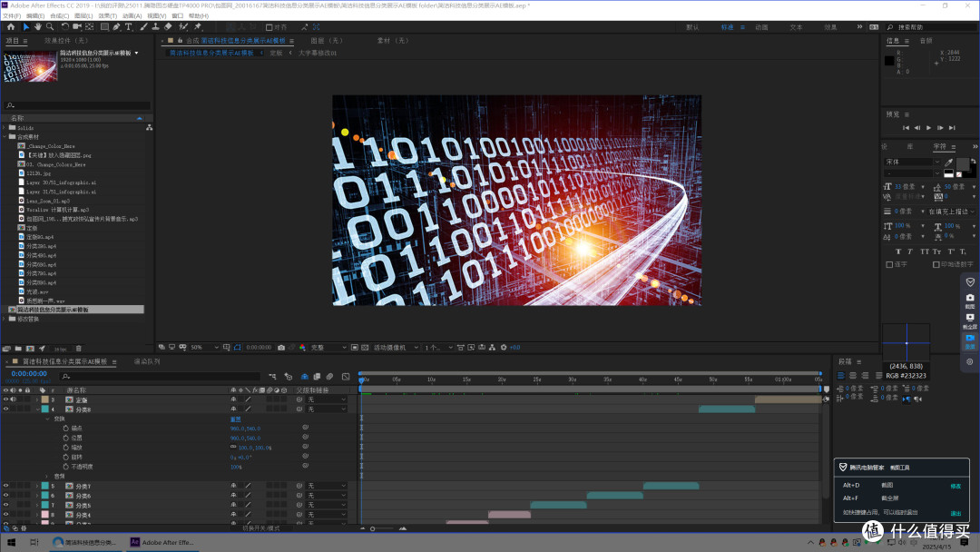Click the 重置 reset link under transform

(236, 419)
